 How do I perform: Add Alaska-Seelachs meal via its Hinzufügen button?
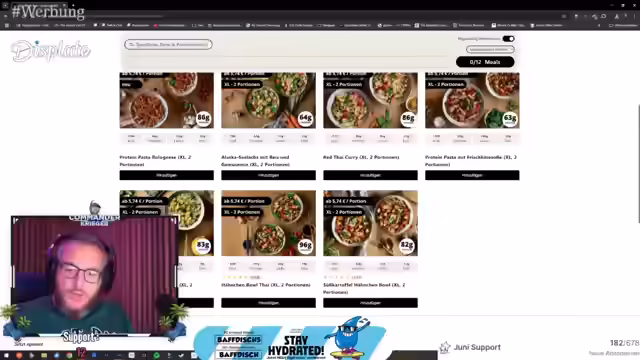[268, 175]
